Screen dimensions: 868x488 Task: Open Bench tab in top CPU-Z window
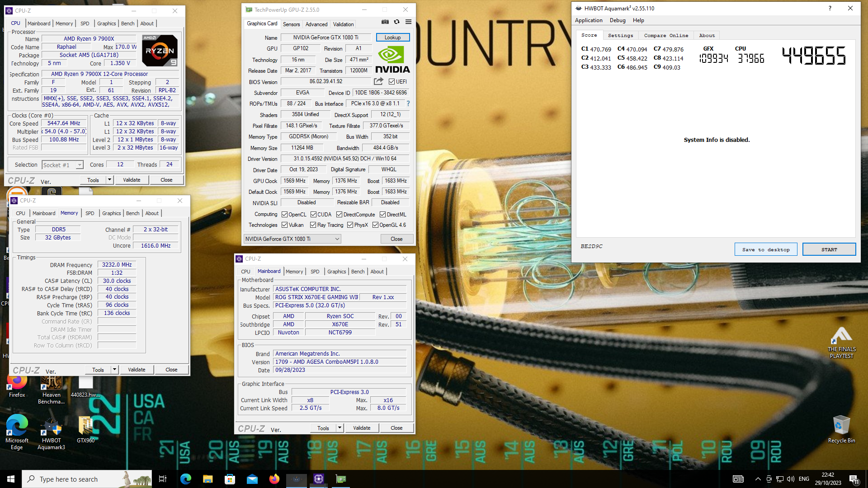pyautogui.click(x=128, y=23)
